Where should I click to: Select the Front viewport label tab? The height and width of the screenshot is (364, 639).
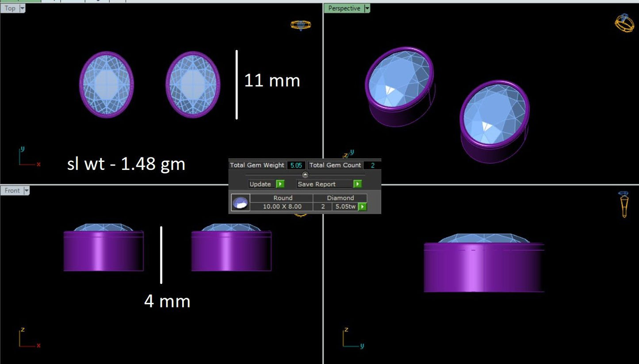(x=12, y=191)
